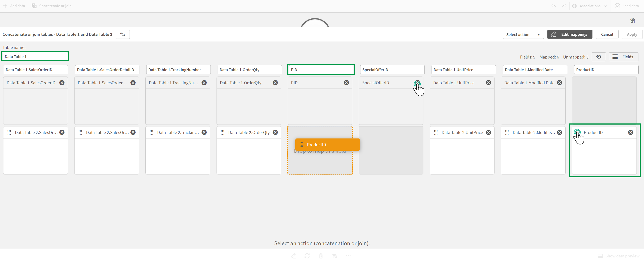
Task: Click the Load data icon
Action: (x=617, y=6)
